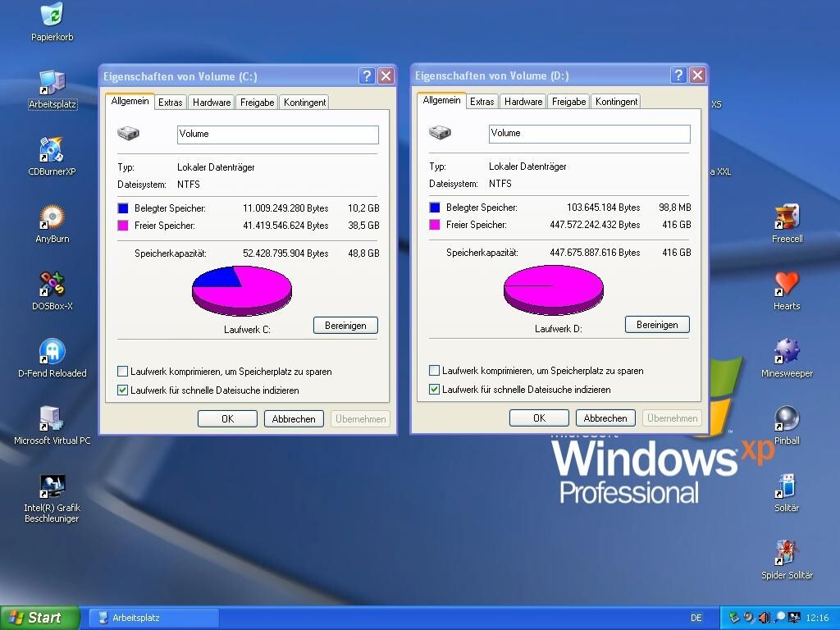Select the Minesweeper desktop icon
This screenshot has height=630, width=840.
coord(787,352)
